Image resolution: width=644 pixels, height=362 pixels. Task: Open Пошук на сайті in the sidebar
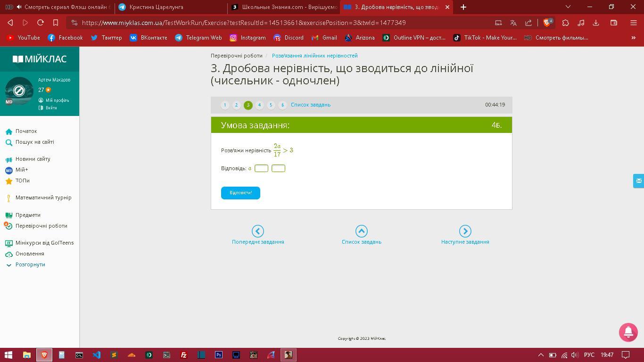pos(34,142)
